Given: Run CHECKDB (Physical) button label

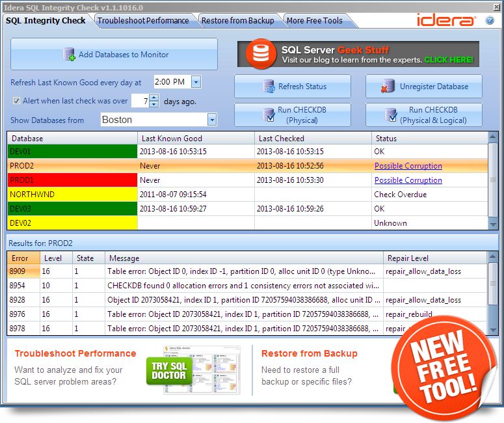Looking at the screenshot, I should coord(302,115).
